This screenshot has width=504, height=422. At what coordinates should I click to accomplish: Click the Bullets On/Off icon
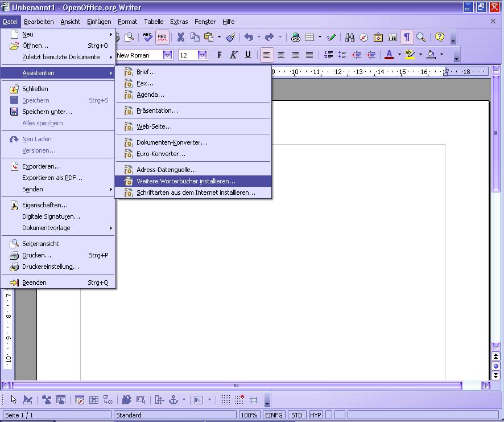point(342,55)
